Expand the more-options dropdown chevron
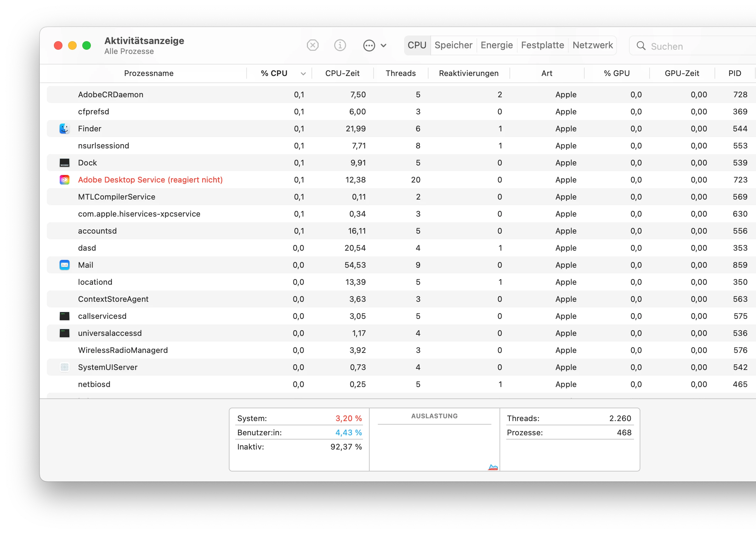Image resolution: width=756 pixels, height=534 pixels. coord(383,45)
